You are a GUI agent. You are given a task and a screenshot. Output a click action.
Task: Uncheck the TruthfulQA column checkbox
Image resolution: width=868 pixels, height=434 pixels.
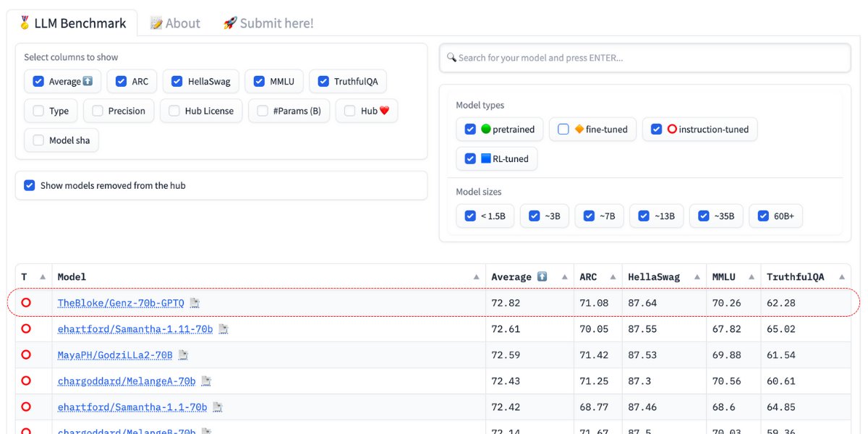pos(323,82)
